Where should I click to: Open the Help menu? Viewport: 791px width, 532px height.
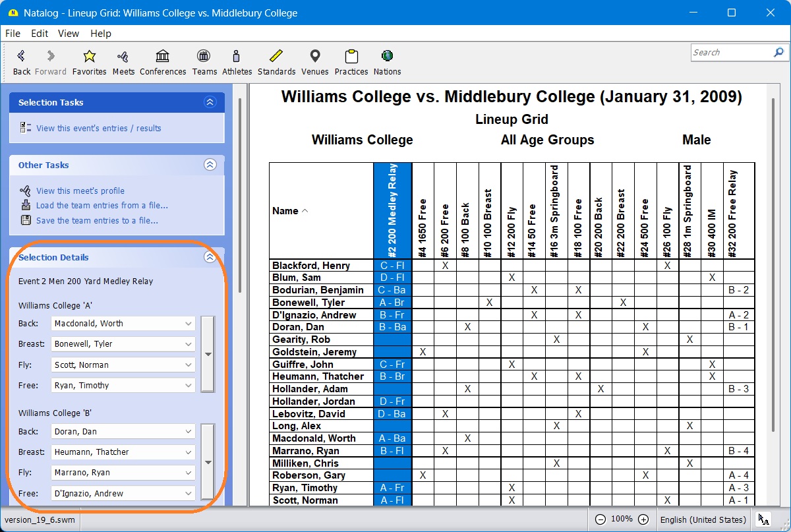coord(101,33)
